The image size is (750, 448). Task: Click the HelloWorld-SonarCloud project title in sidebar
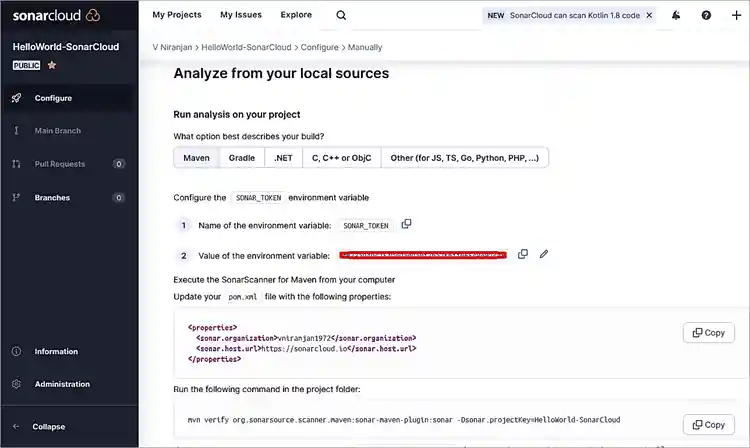point(66,47)
